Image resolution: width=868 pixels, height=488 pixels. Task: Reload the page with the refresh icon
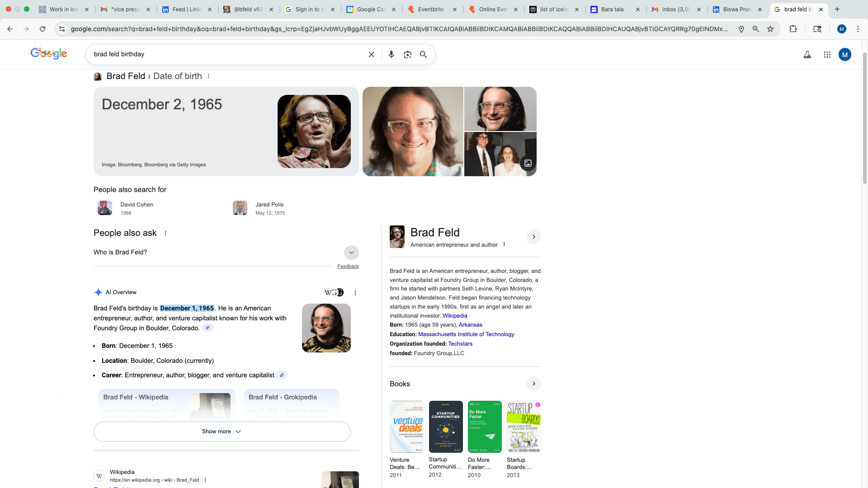click(x=42, y=28)
